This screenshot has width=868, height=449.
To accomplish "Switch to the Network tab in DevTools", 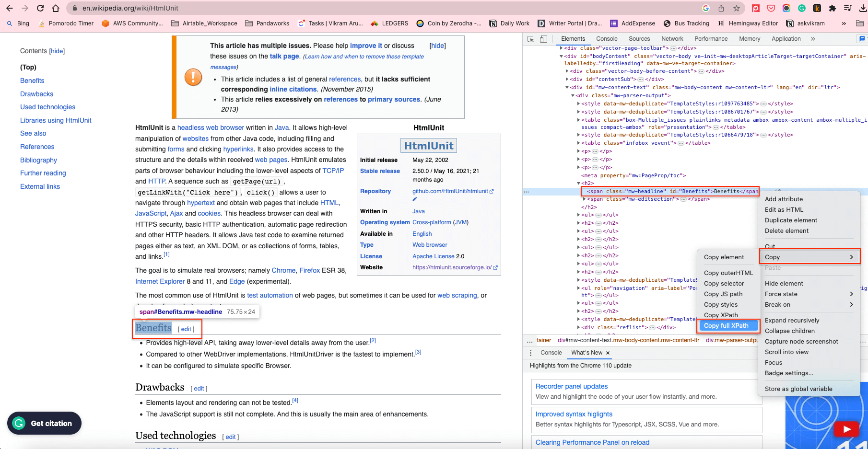I will click(672, 39).
